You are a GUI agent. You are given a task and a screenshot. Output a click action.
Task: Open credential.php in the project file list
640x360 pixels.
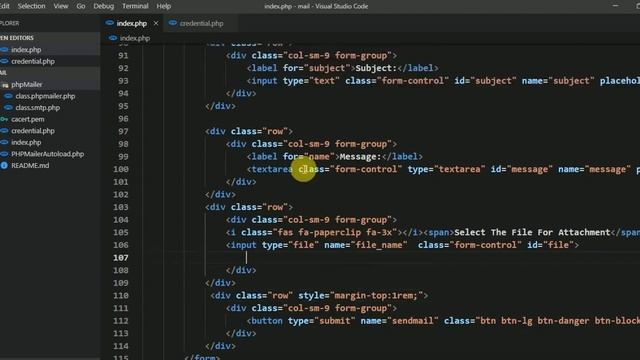point(33,131)
